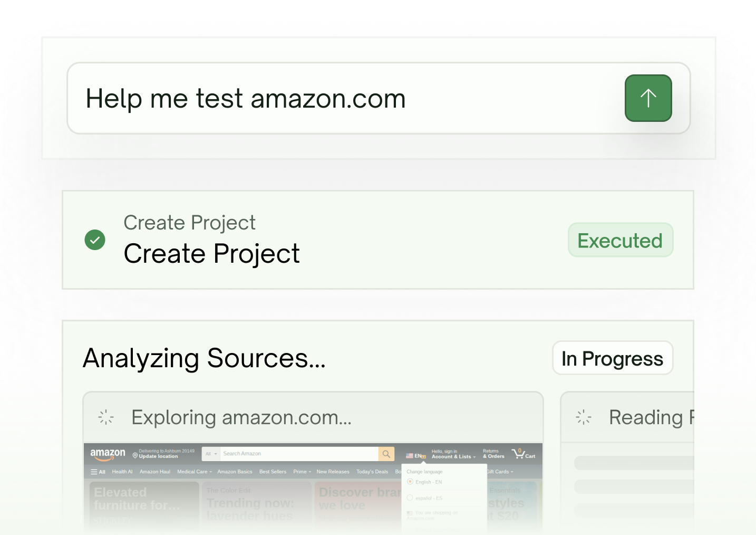Open the Medical Care nav menu

tap(195, 472)
